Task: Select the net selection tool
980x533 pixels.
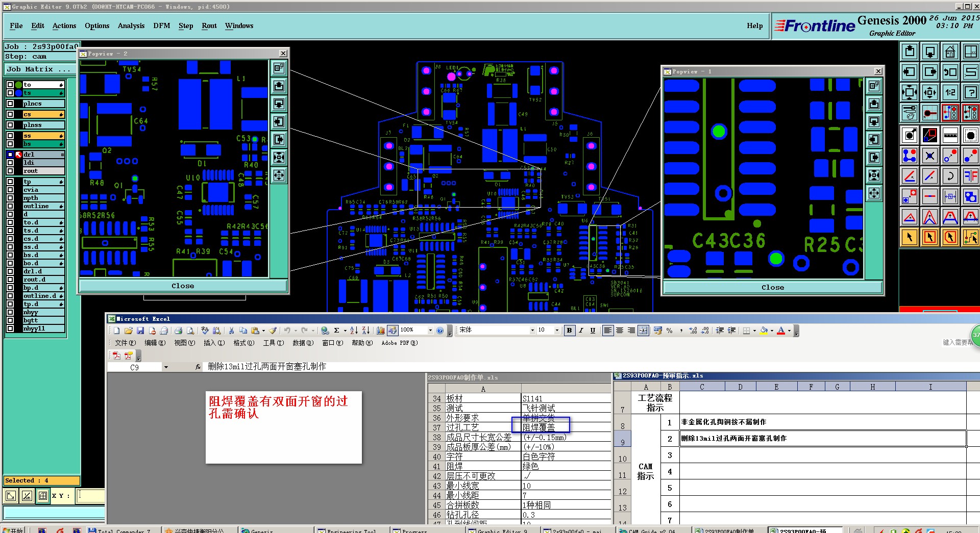Action: tap(970, 237)
